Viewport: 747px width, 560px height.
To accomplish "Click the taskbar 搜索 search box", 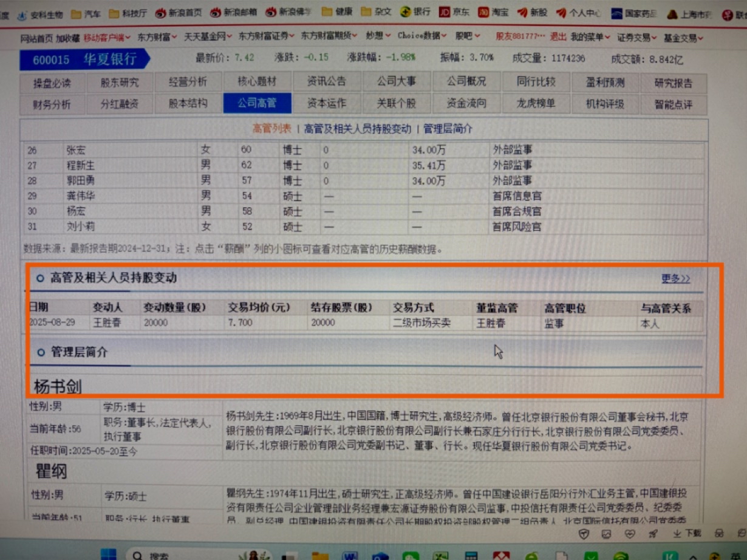I will [179, 555].
